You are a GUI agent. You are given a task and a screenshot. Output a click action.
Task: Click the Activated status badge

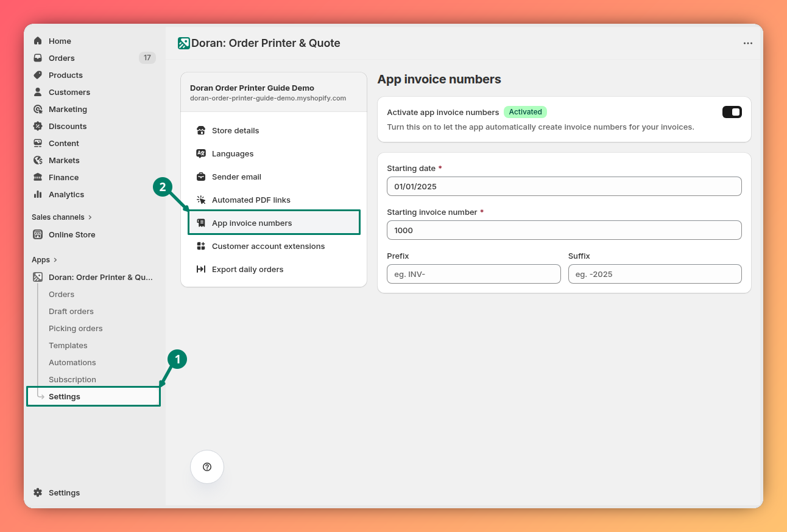point(525,112)
